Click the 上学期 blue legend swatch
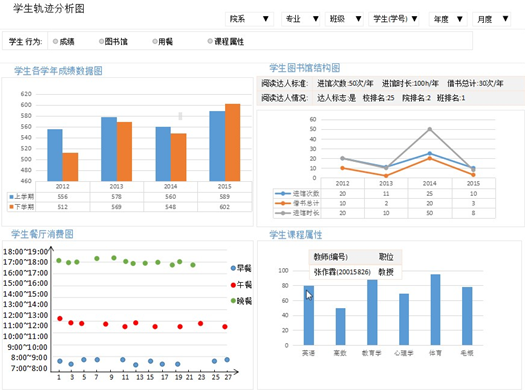Viewport: 525px width, 391px height. pyautogui.click(x=11, y=197)
